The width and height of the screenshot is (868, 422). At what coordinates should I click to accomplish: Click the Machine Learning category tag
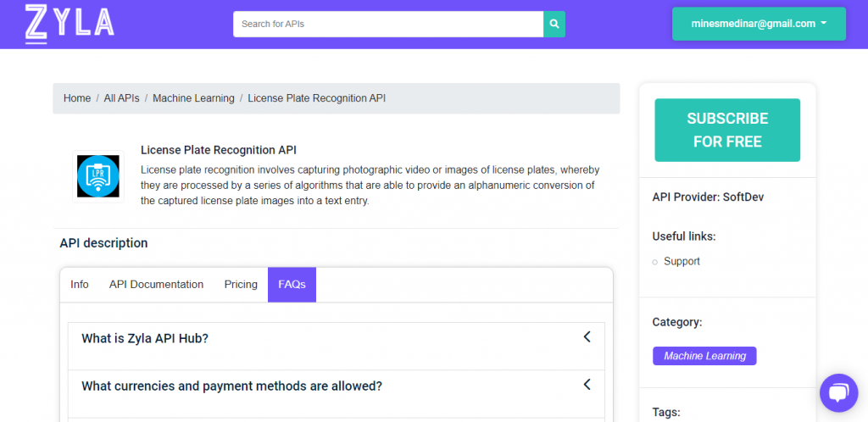coord(704,356)
